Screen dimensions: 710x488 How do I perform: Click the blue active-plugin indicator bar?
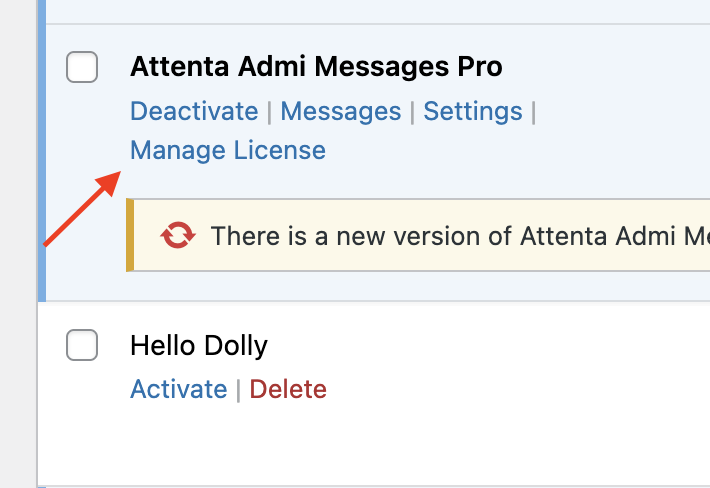point(42,151)
